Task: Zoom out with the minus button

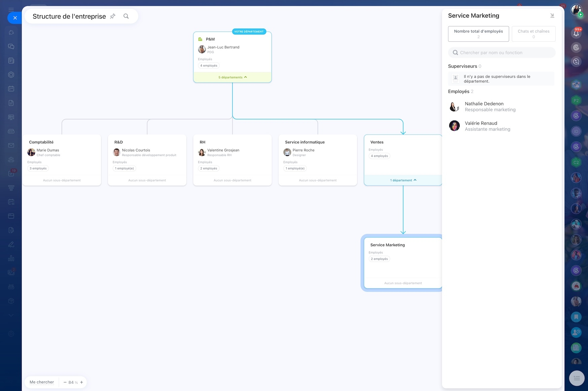Action: tap(65, 382)
